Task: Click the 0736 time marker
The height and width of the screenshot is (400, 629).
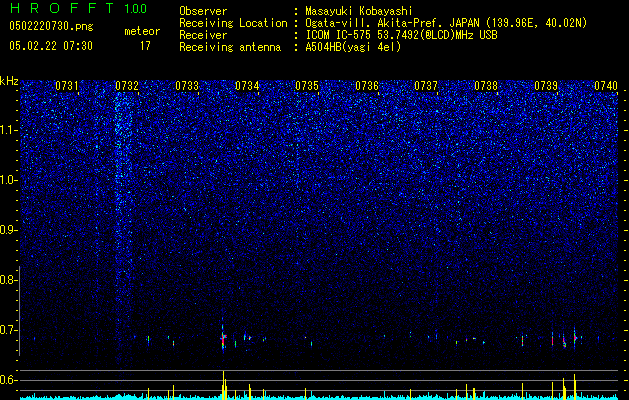Action: [x=367, y=86]
